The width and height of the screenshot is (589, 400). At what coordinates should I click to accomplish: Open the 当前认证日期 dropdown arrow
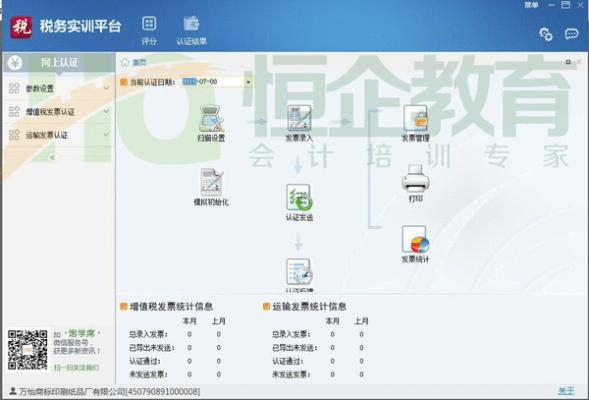click(x=248, y=82)
